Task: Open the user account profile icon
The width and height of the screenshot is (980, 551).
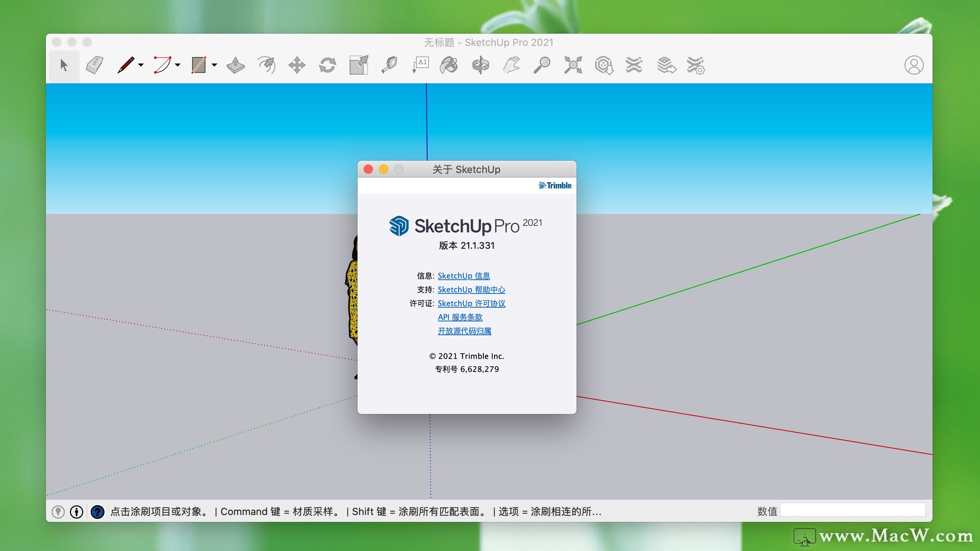Action: coord(914,65)
